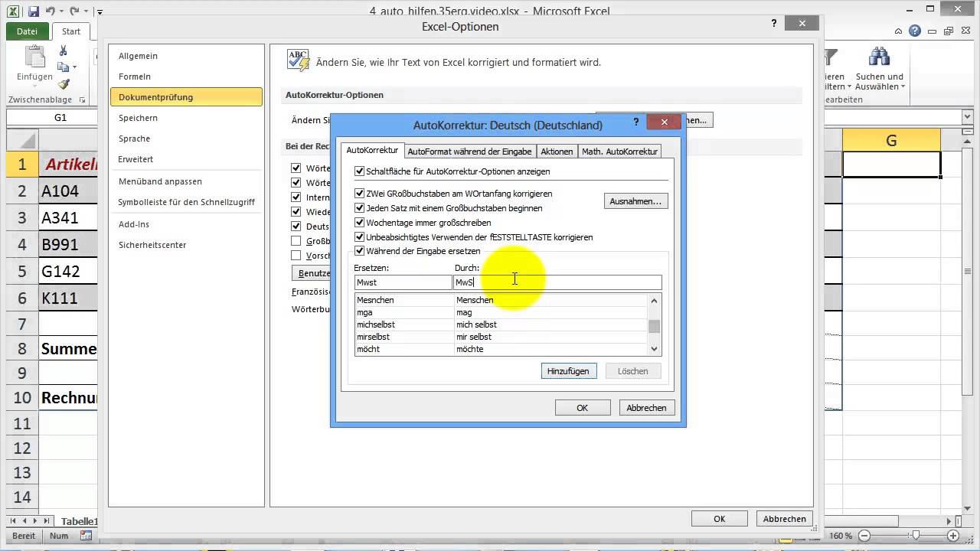Open the Start ribbon tab
This screenshot has height=551, width=980.
(x=71, y=31)
